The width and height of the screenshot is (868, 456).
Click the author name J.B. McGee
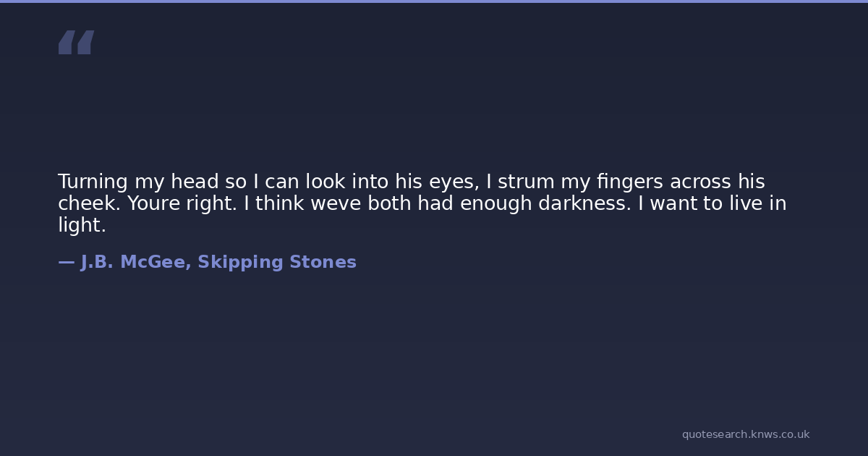(135, 263)
